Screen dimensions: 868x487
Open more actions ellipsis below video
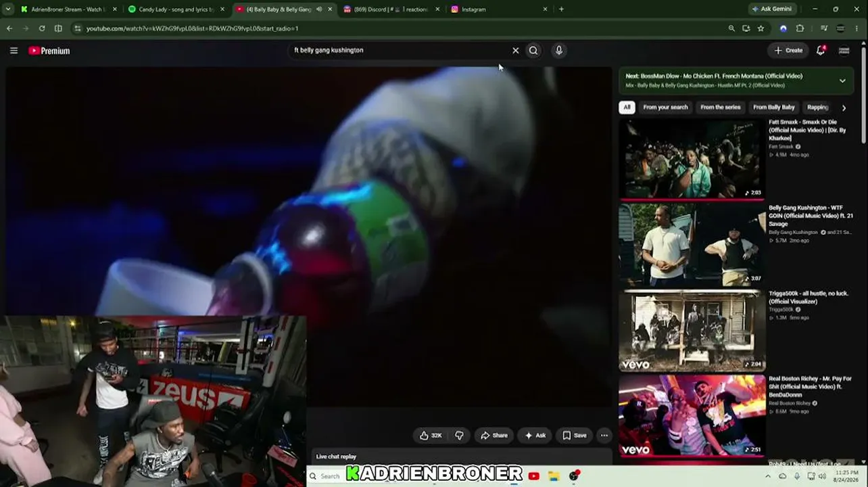(x=604, y=436)
